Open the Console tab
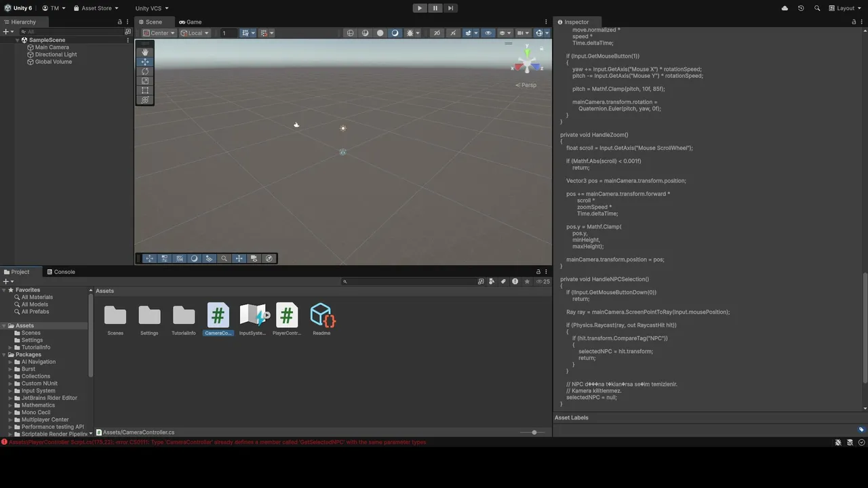Image resolution: width=868 pixels, height=488 pixels. (x=60, y=272)
